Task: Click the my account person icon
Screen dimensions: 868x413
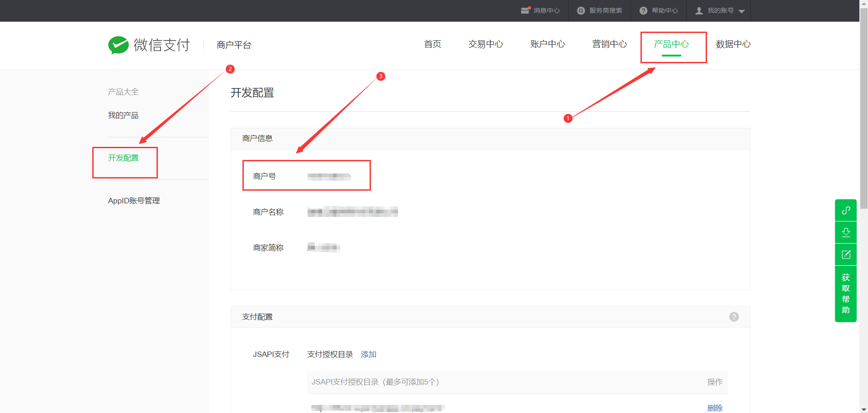Action: pyautogui.click(x=699, y=11)
